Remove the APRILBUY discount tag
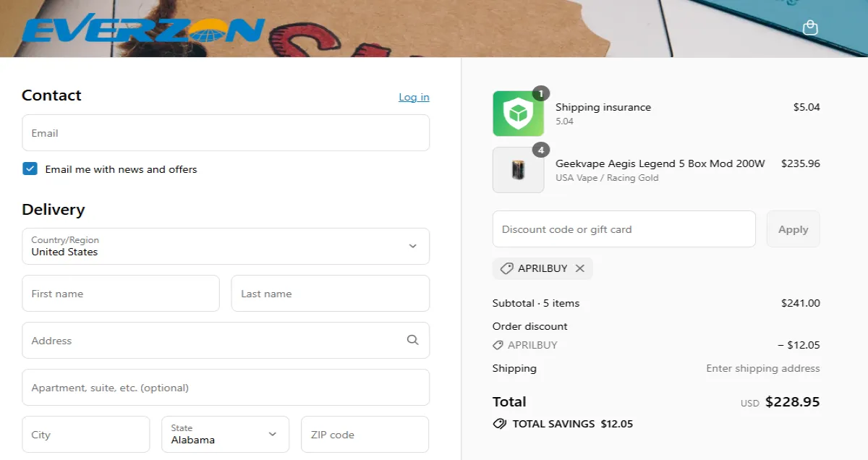868x460 pixels. point(579,268)
